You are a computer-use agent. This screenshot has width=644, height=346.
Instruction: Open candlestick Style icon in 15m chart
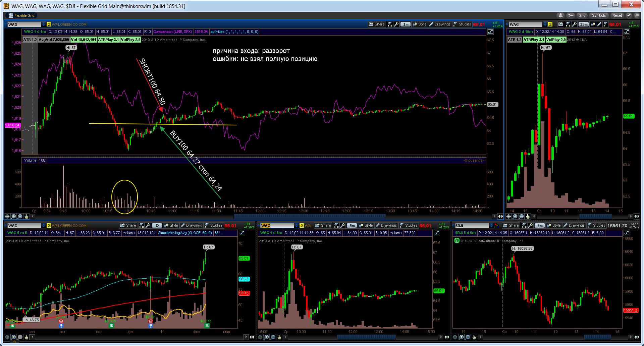[593, 24]
